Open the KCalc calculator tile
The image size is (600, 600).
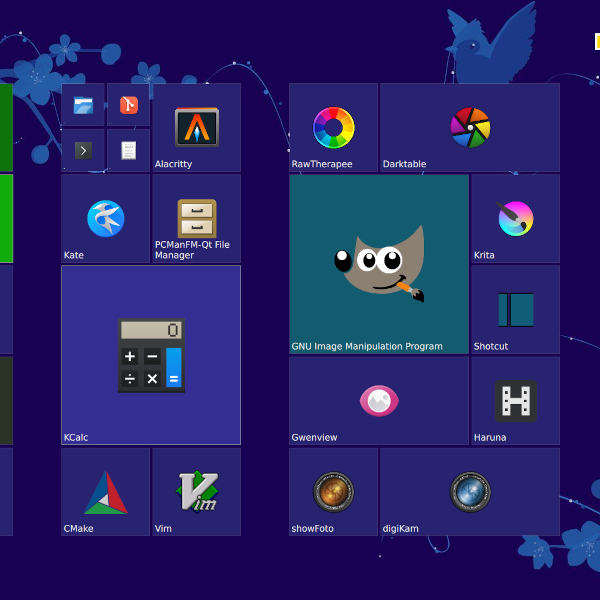[151, 355]
